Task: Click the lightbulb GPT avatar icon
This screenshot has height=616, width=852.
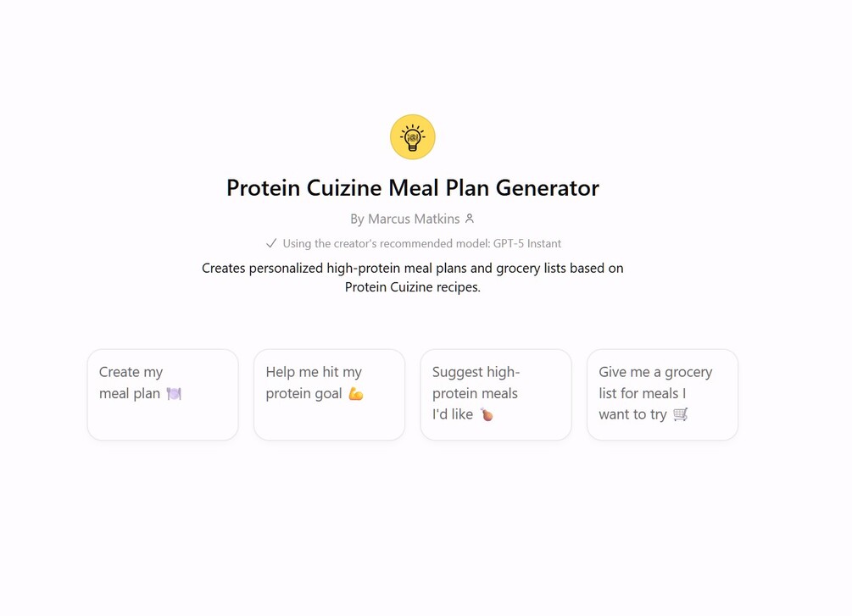Action: point(413,137)
